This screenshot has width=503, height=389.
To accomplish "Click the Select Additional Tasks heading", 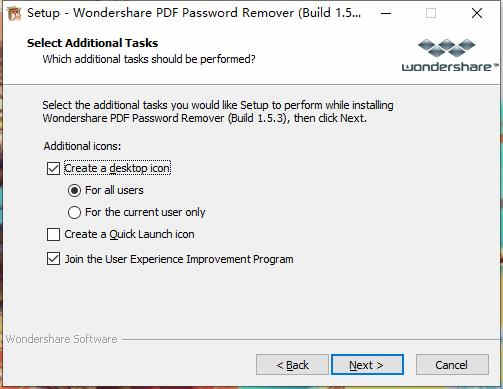I will [x=93, y=43].
